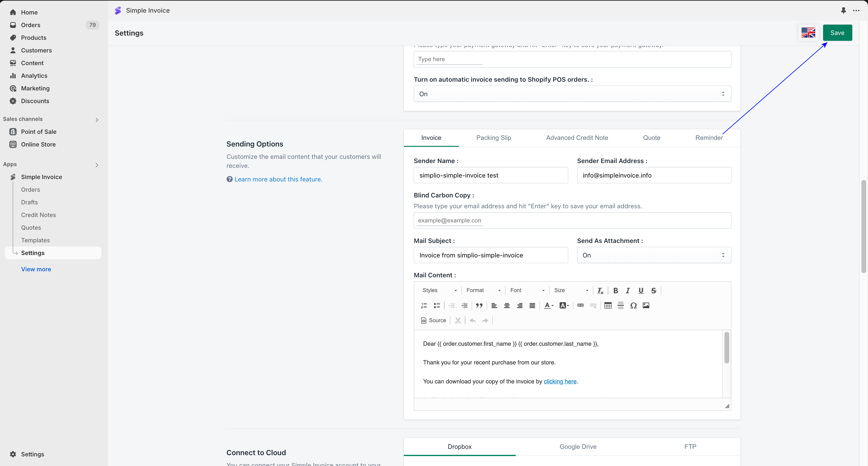
Task: Click the Sender Name input field
Action: click(490, 175)
